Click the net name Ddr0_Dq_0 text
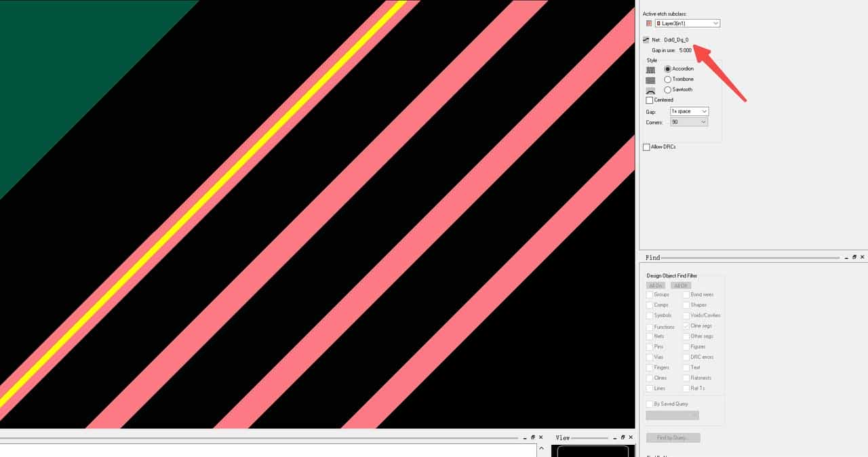Viewport: 868px width, 457px height. tap(676, 40)
